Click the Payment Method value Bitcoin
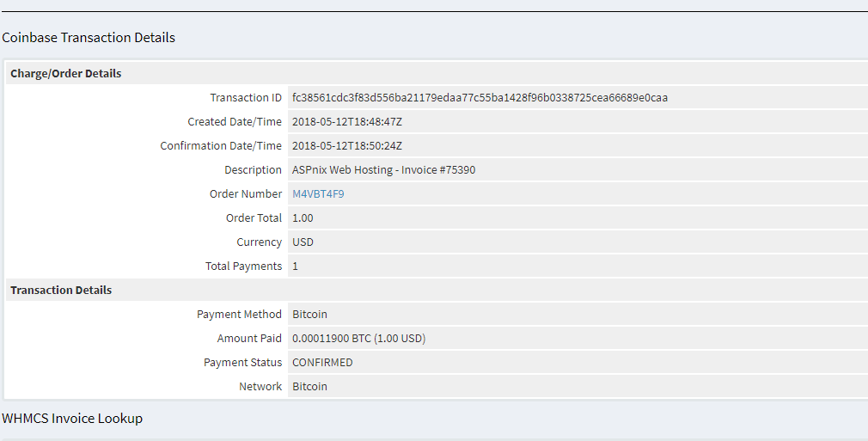This screenshot has width=868, height=441. click(x=309, y=314)
